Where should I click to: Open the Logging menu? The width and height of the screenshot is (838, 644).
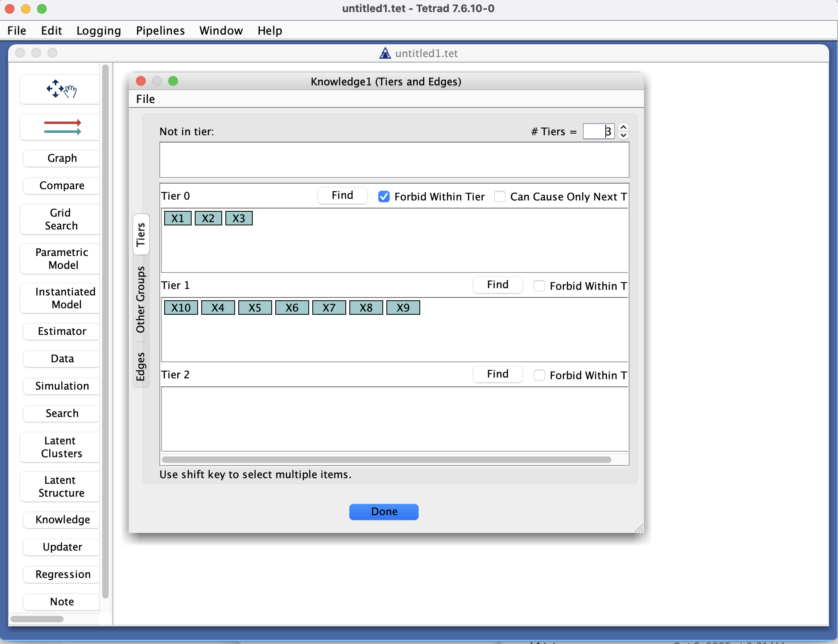[99, 31]
